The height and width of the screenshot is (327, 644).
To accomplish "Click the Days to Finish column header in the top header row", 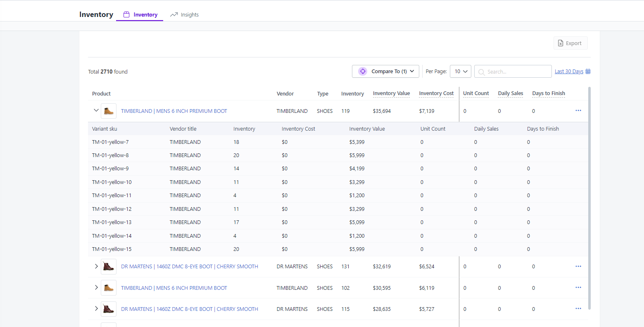I will tap(549, 93).
